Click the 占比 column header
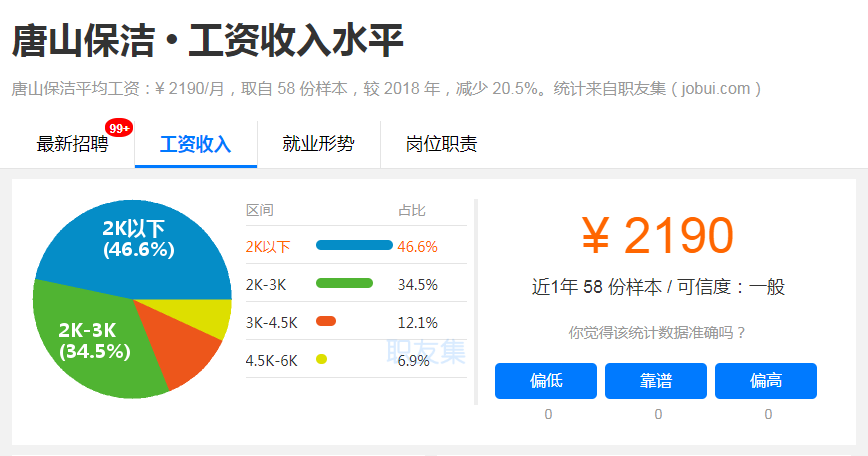Image resolution: width=868 pixels, height=456 pixels. 412,210
